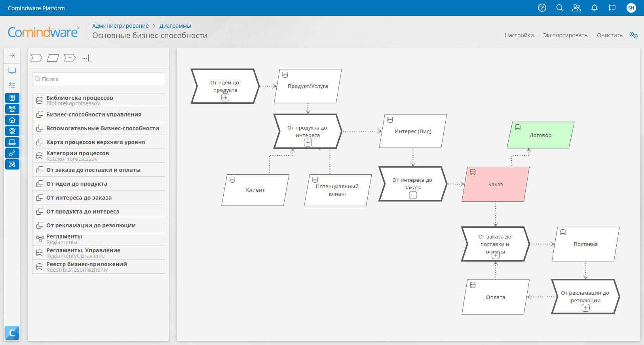Go to Администрирование breadcrumb link
644x345 pixels.
coord(120,26)
